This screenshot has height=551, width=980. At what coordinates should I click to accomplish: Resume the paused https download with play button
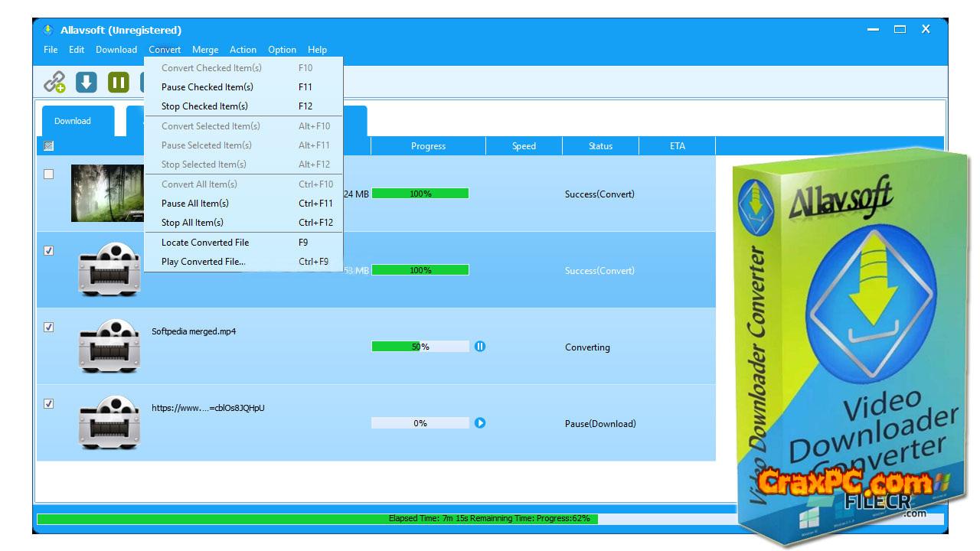[480, 422]
